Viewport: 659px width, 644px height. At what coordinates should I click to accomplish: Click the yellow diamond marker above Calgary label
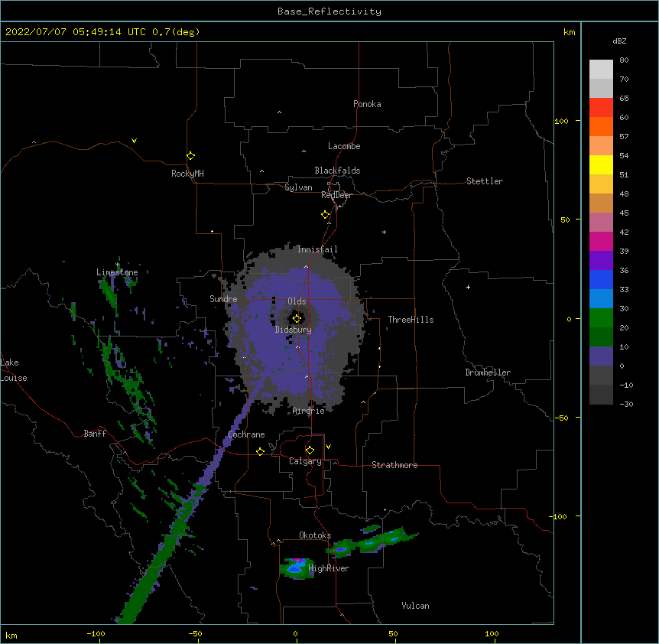pos(310,450)
